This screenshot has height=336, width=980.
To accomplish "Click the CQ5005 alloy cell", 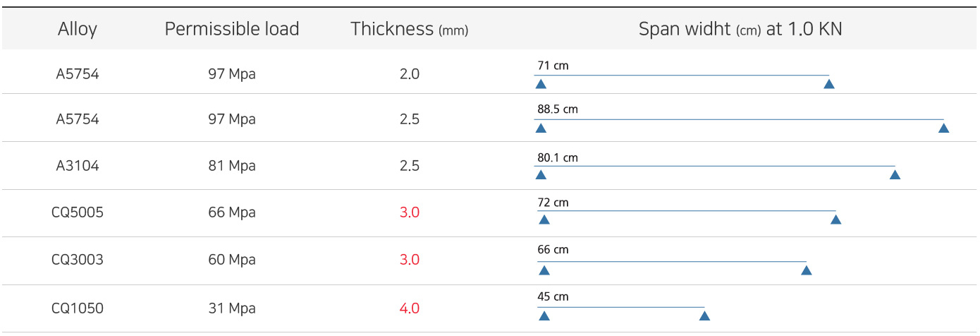I will coord(78,212).
